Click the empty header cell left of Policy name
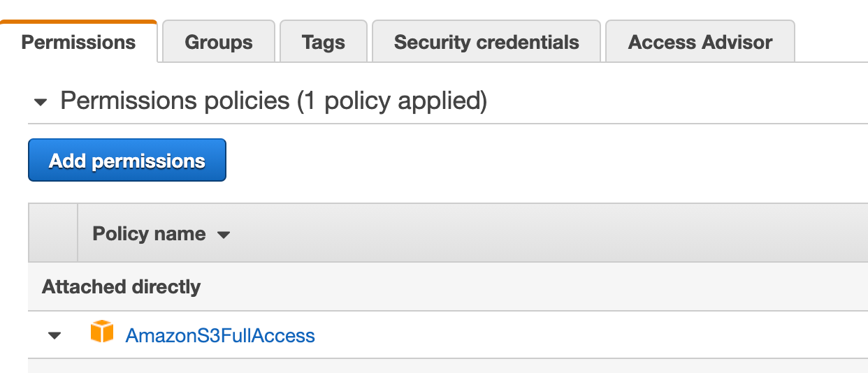The width and height of the screenshot is (868, 373). pyautogui.click(x=53, y=233)
